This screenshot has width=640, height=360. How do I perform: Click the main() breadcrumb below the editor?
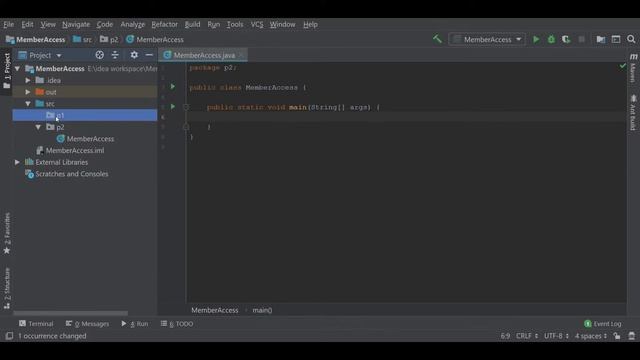coord(262,310)
